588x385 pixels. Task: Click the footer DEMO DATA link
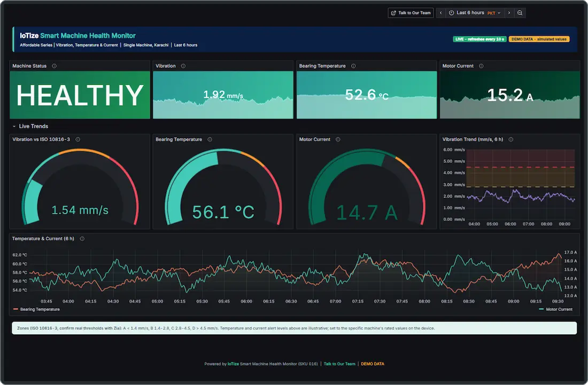click(373, 364)
